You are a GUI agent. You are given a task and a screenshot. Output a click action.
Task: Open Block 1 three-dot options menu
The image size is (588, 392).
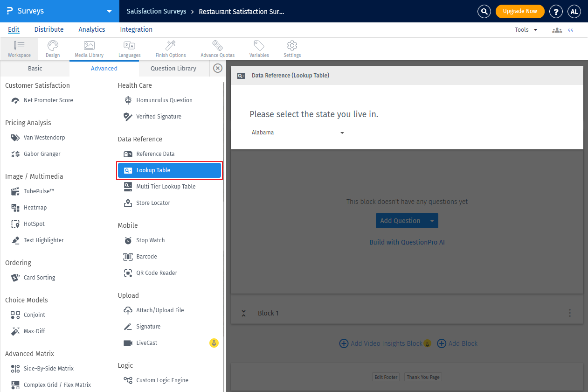pos(569,313)
